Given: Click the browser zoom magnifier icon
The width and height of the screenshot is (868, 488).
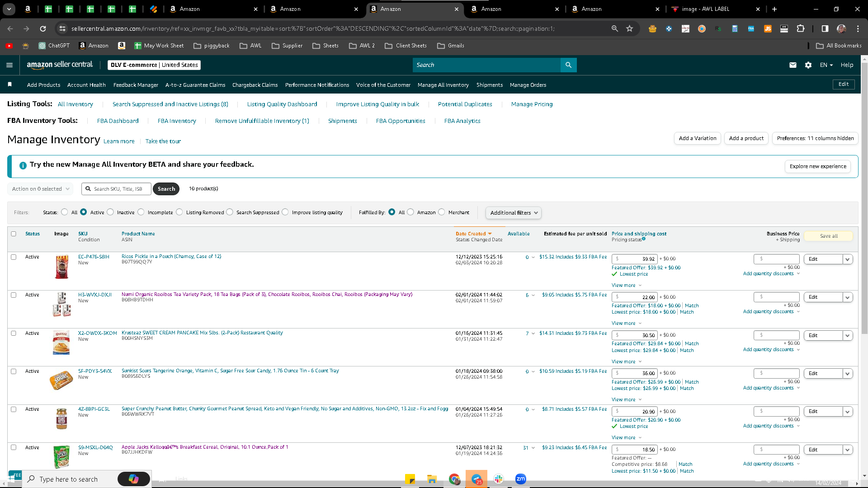Looking at the screenshot, I should (x=614, y=28).
